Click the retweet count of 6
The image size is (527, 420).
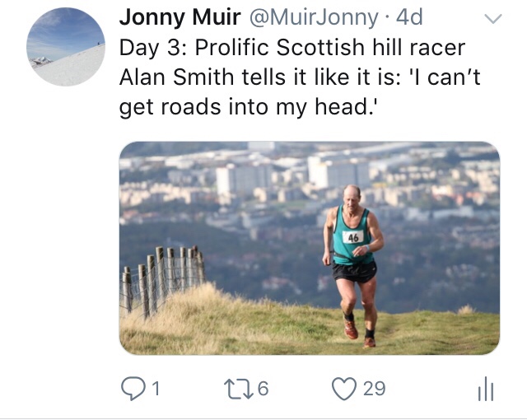point(263,388)
